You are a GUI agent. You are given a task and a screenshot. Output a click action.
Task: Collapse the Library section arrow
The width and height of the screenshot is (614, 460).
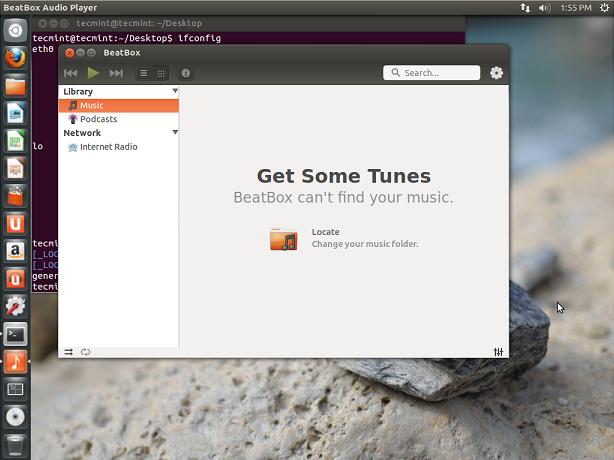click(x=175, y=91)
